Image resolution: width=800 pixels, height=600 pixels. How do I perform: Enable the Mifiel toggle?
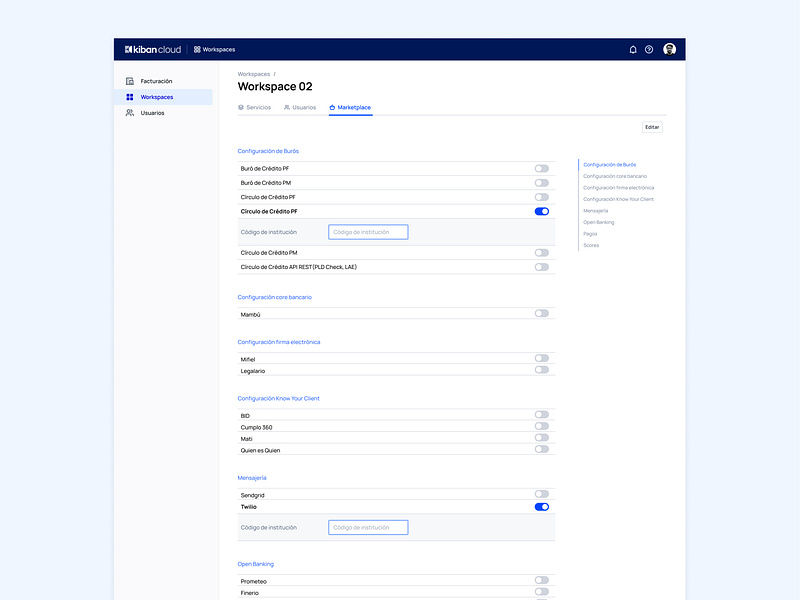pyautogui.click(x=542, y=358)
